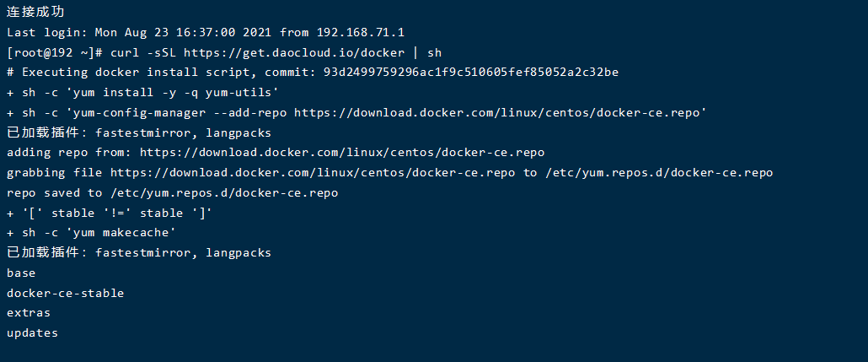Click the URL in 'adding repo from' line
The height and width of the screenshot is (362, 868).
click(x=342, y=153)
